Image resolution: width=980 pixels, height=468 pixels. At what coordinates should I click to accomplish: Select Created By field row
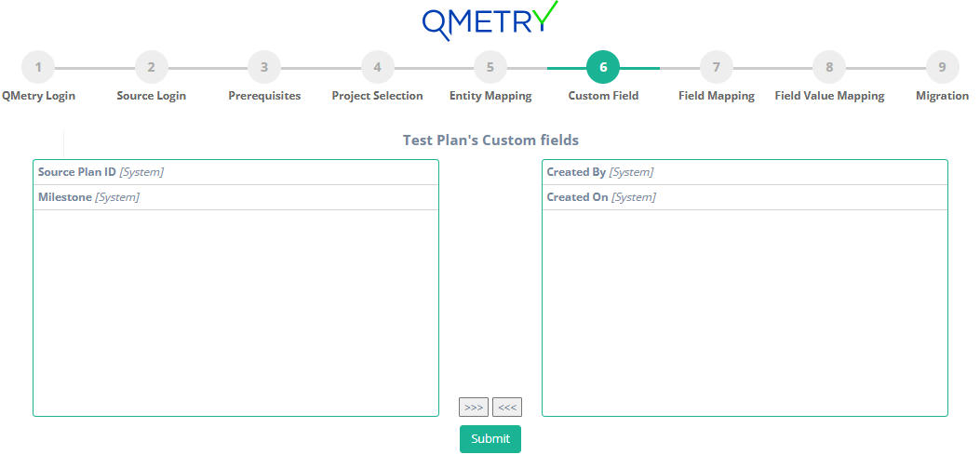pyautogui.click(x=745, y=172)
